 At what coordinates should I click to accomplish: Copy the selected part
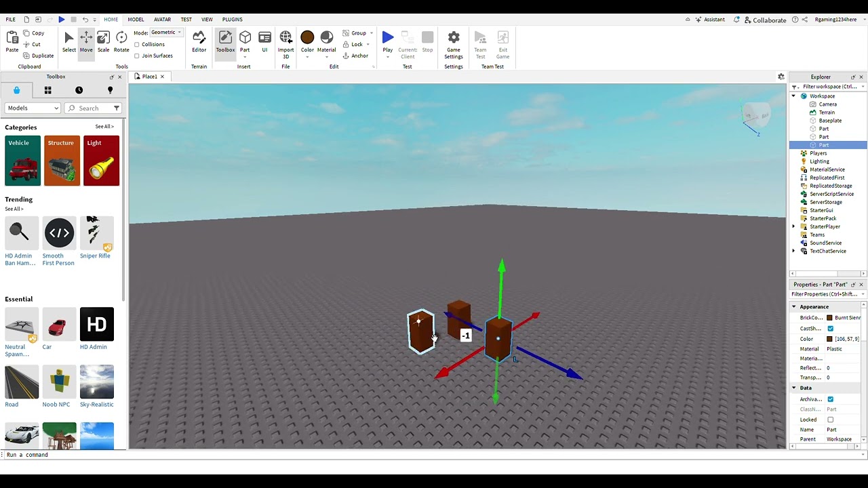(34, 33)
